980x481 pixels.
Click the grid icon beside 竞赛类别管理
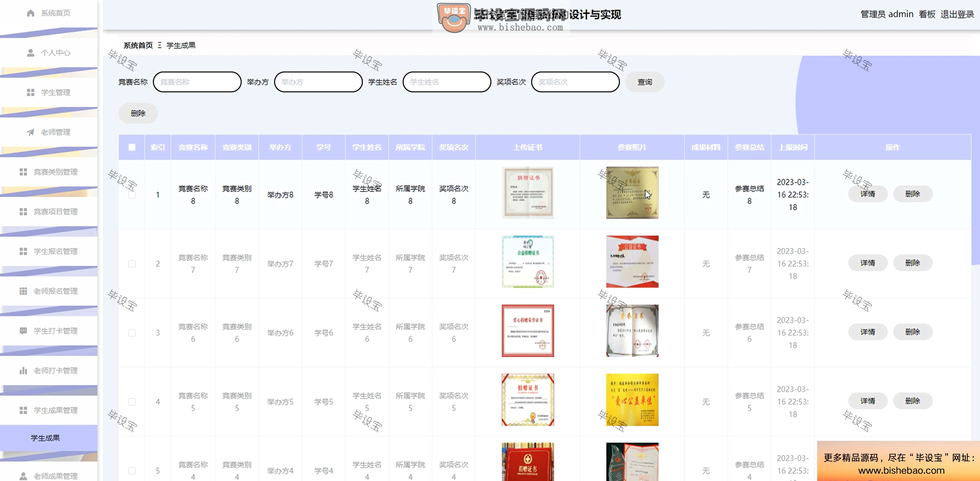[23, 172]
